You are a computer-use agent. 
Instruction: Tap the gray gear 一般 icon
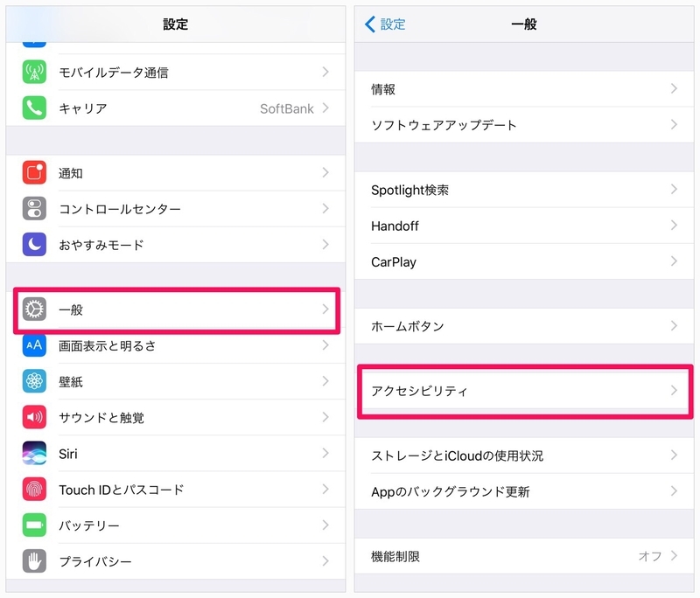[34, 309]
